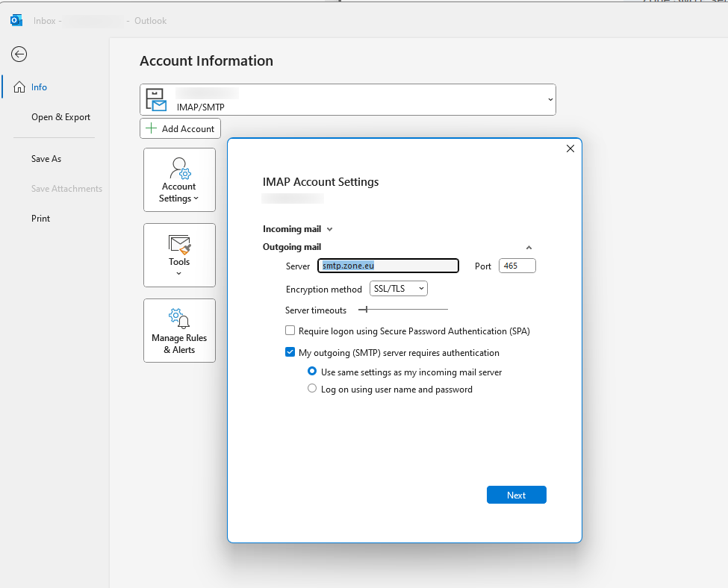The image size is (728, 588).
Task: Open the Encryption method SSL/TLS dropdown
Action: coord(399,289)
